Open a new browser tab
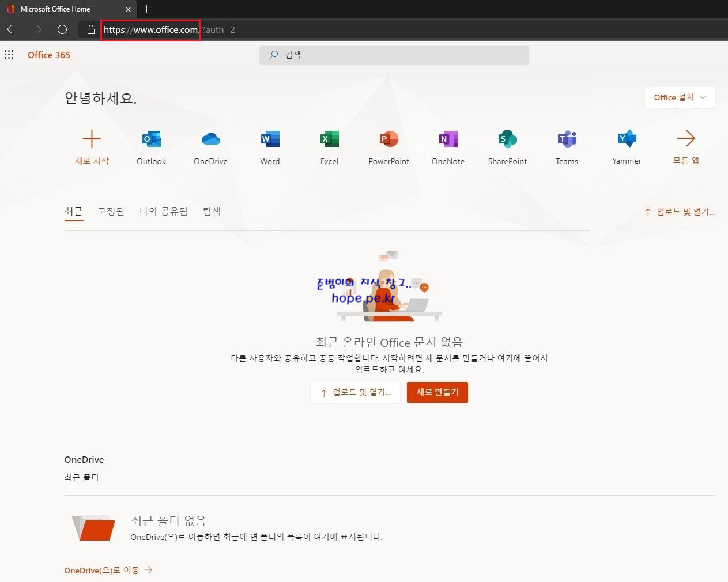728x582 pixels. [146, 9]
